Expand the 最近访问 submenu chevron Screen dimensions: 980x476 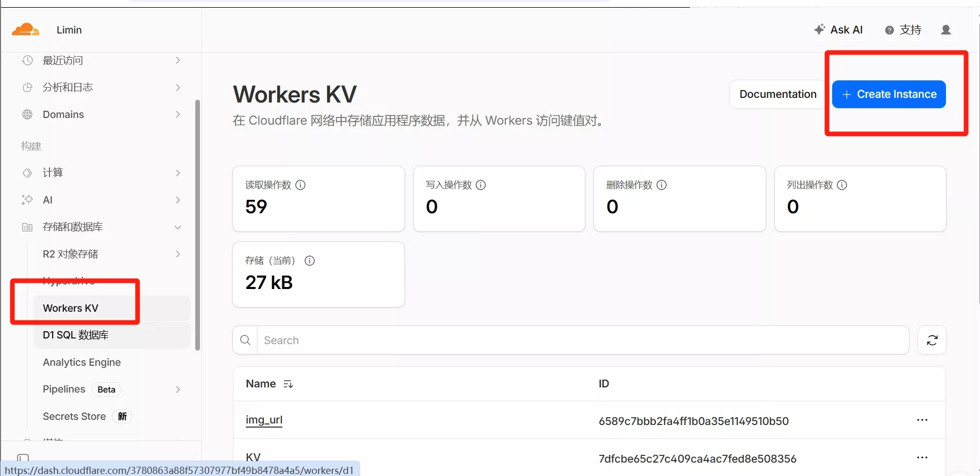[x=178, y=60]
